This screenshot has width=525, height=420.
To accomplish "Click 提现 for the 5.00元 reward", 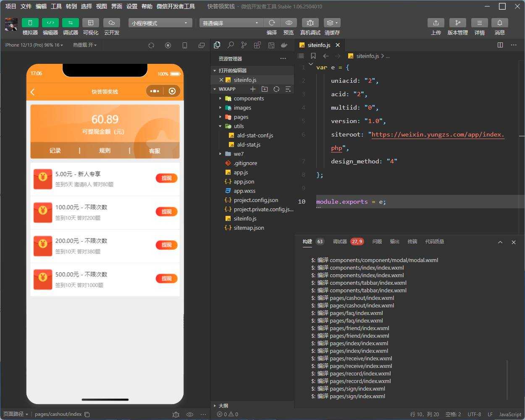I will [x=166, y=178].
